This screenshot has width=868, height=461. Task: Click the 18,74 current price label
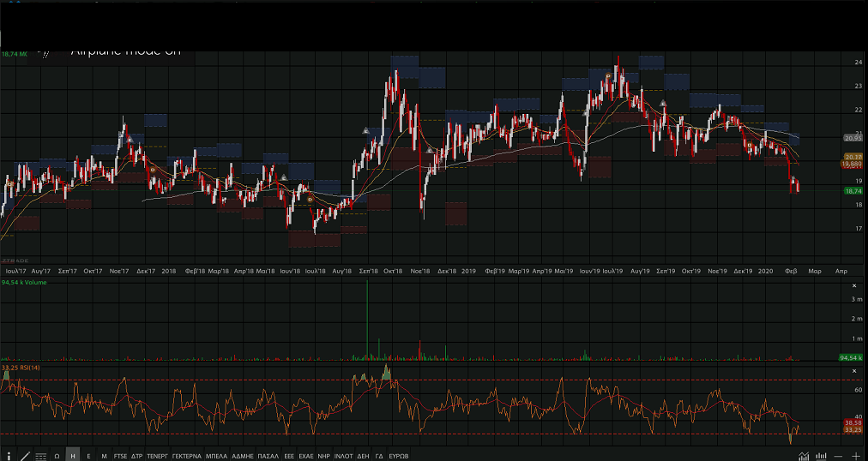(x=853, y=191)
